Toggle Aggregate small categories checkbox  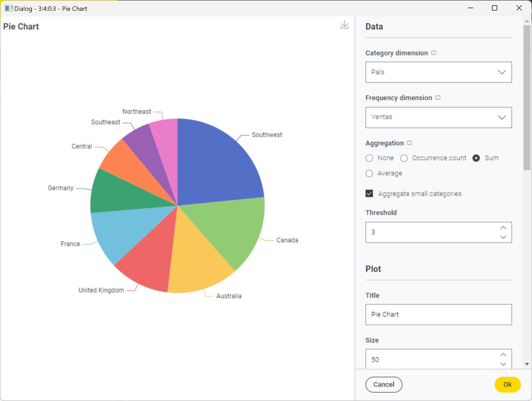(x=370, y=193)
